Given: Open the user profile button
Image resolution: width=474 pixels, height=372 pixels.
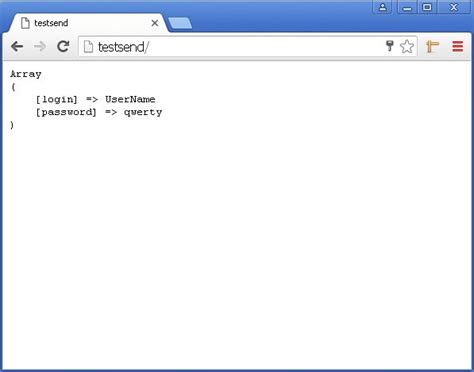Looking at the screenshot, I should tap(383, 7).
